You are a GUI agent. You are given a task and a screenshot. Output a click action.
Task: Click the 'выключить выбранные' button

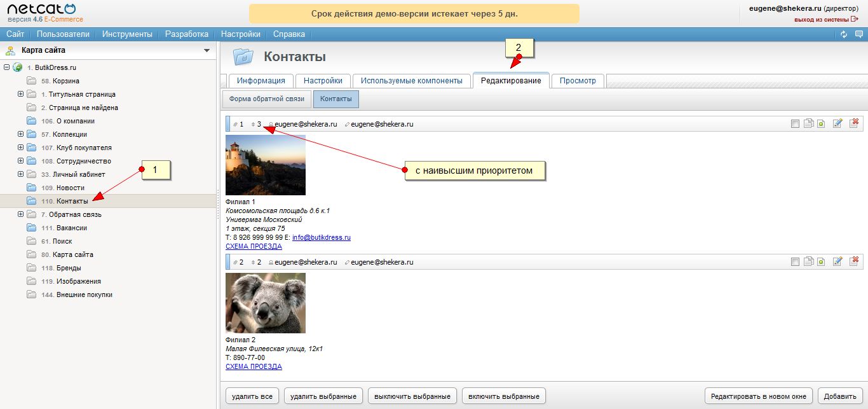click(x=412, y=396)
